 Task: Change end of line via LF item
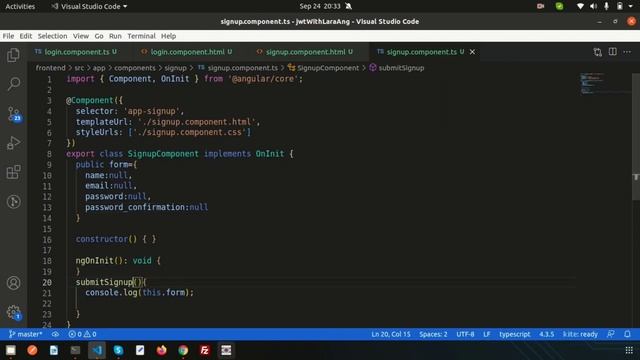click(487, 334)
